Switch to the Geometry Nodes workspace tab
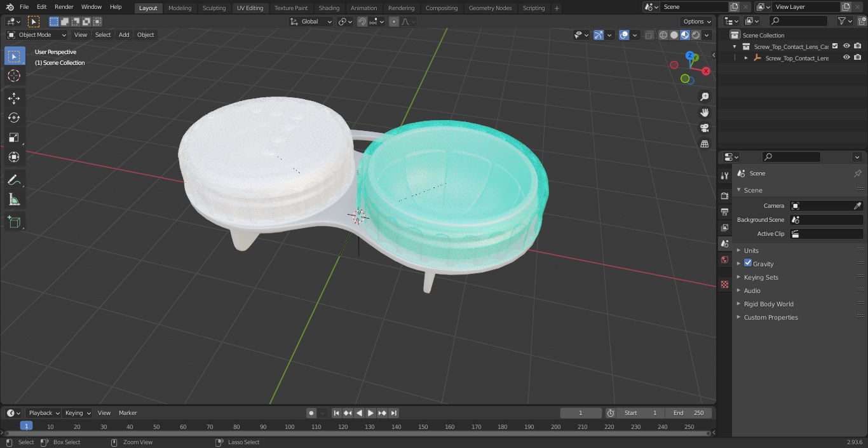The width and height of the screenshot is (868, 448). (x=490, y=8)
